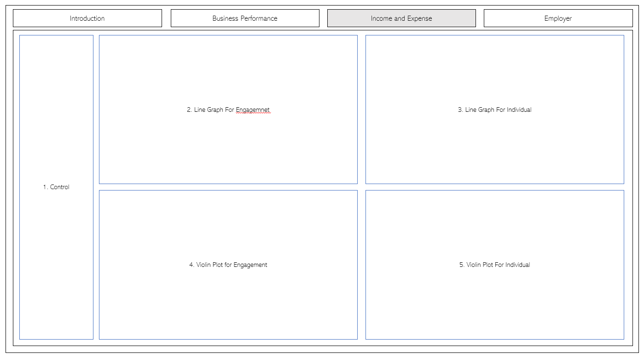The height and width of the screenshot is (358, 644).
Task: Click the "1. Control" label text
Action: click(x=56, y=187)
